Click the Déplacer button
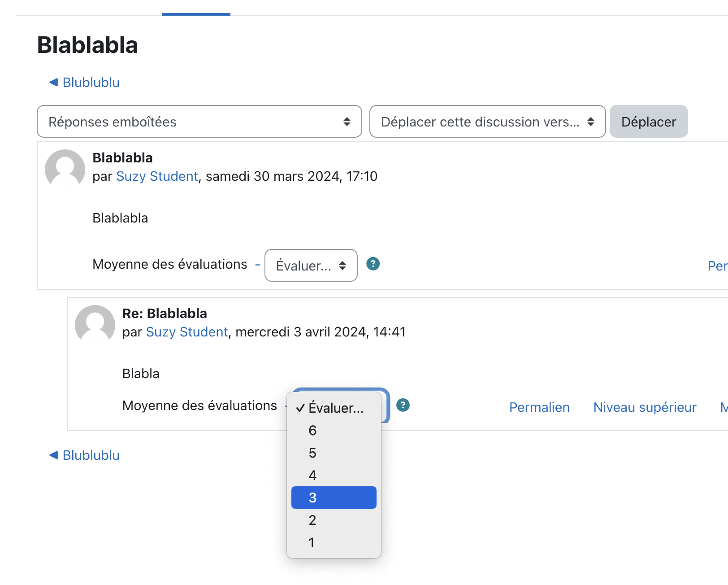This screenshot has height=585, width=728. (649, 122)
